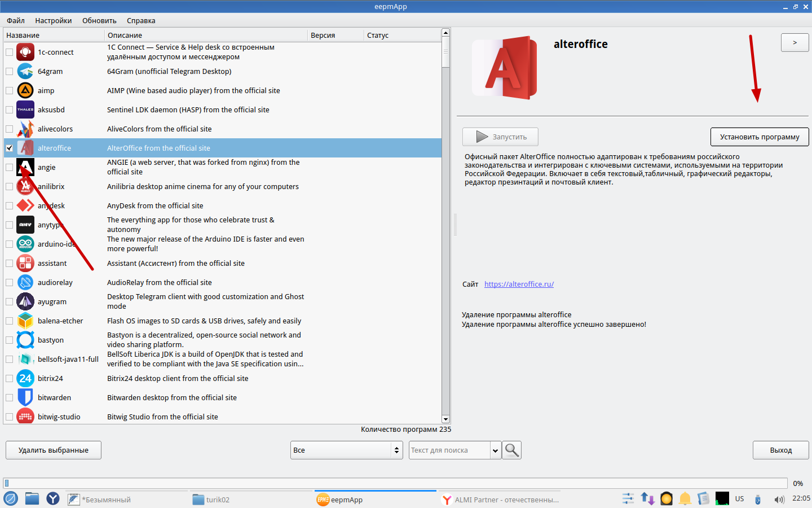Click the bitwarden shield icon
The width and height of the screenshot is (812, 508).
click(25, 397)
